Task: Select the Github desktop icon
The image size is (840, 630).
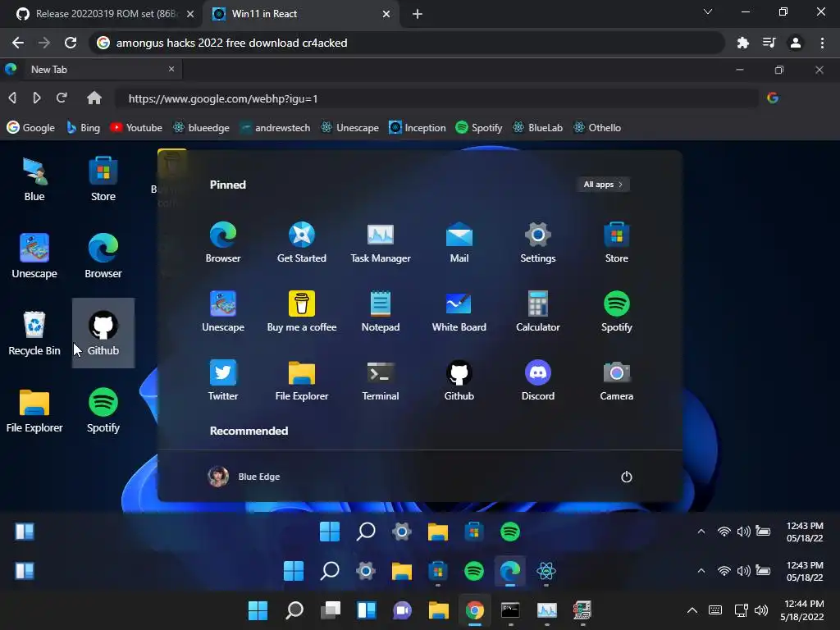Action: pyautogui.click(x=103, y=333)
